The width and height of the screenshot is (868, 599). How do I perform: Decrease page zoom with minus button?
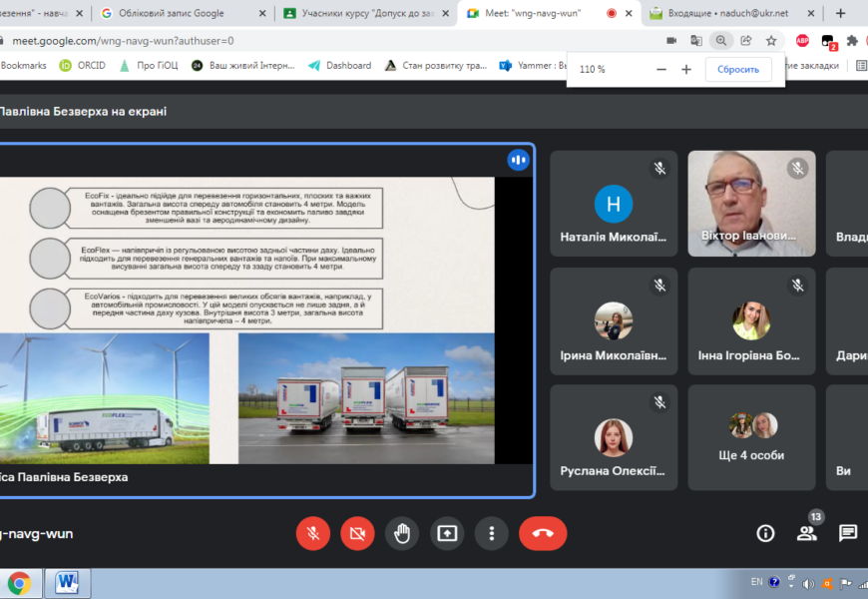click(x=660, y=69)
